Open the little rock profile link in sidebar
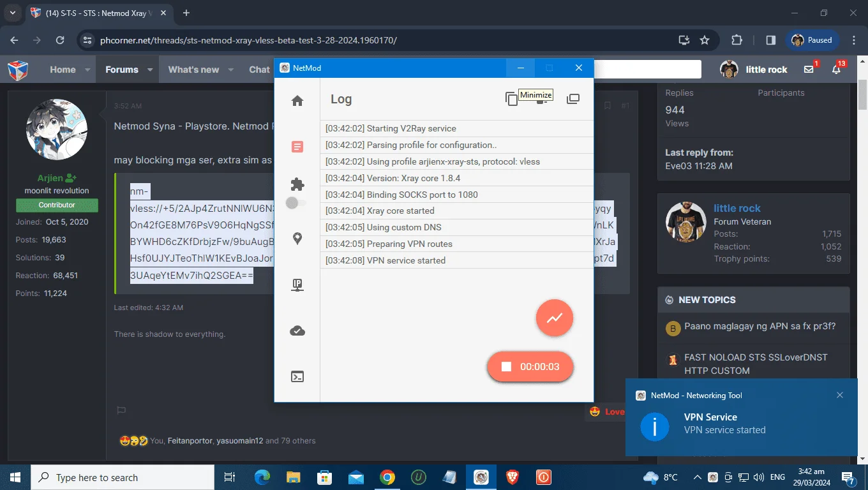868x490 pixels. pos(737,208)
